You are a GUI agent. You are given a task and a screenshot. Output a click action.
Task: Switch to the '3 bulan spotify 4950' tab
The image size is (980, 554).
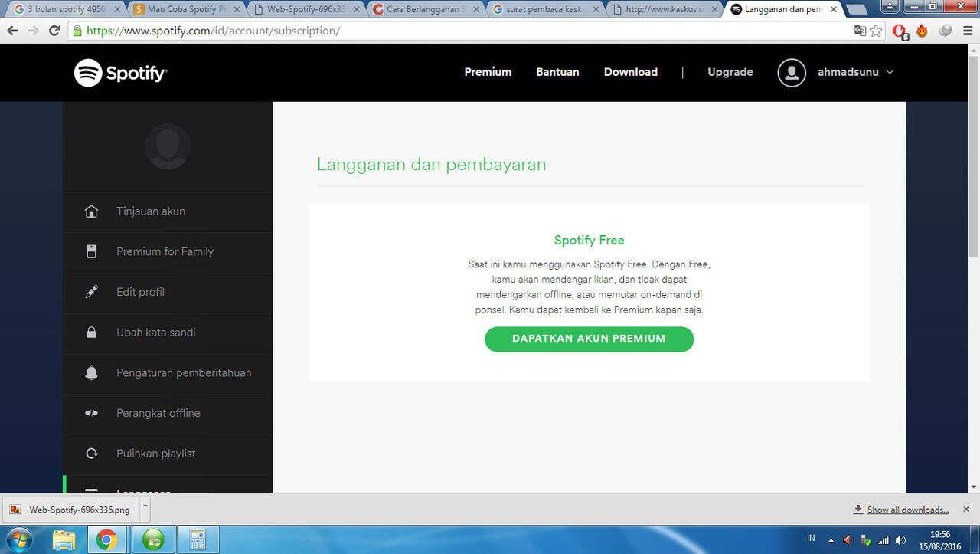pos(66,9)
